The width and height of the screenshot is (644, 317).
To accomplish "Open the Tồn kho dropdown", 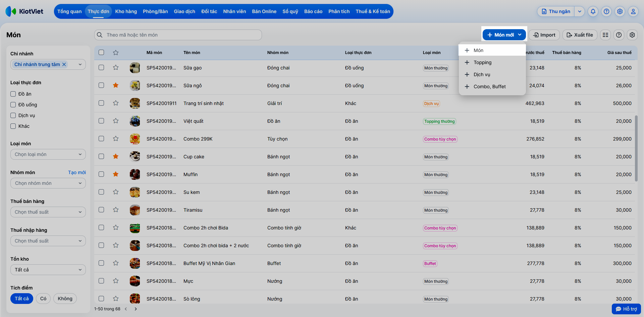I will click(x=48, y=270).
